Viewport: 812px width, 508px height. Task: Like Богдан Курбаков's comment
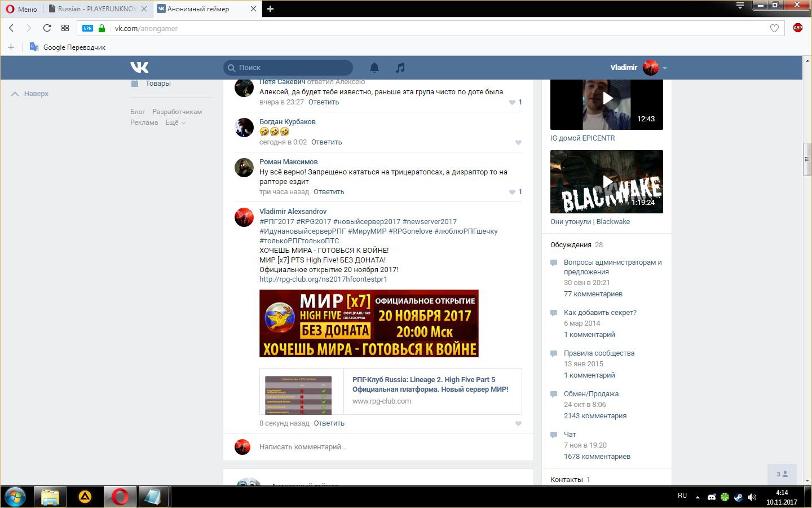[x=518, y=142]
